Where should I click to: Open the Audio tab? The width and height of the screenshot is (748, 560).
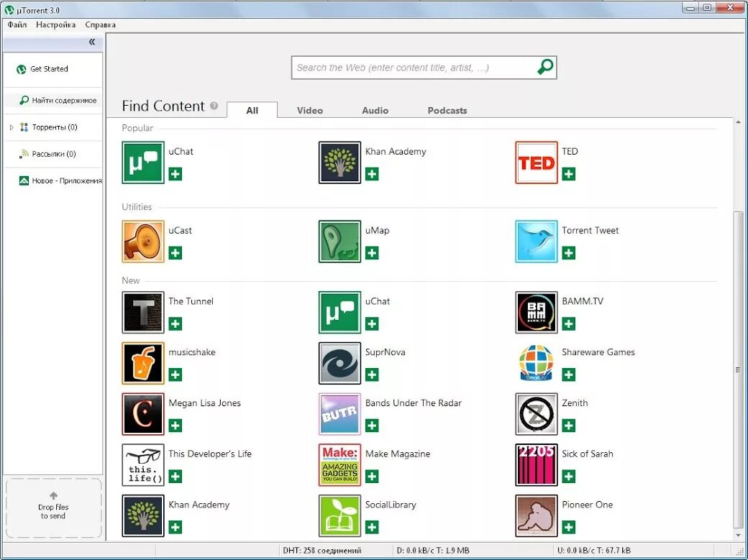pyautogui.click(x=375, y=110)
